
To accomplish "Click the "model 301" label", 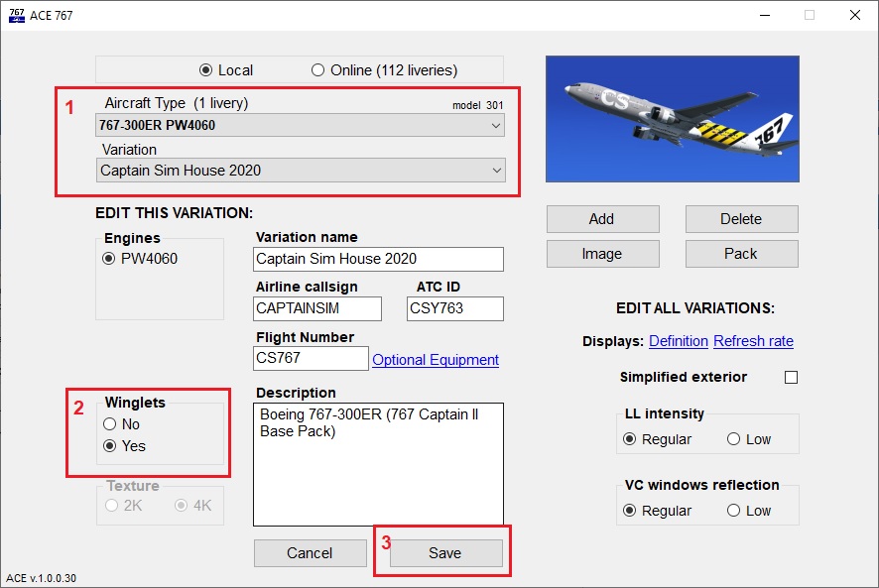I will pos(477,105).
